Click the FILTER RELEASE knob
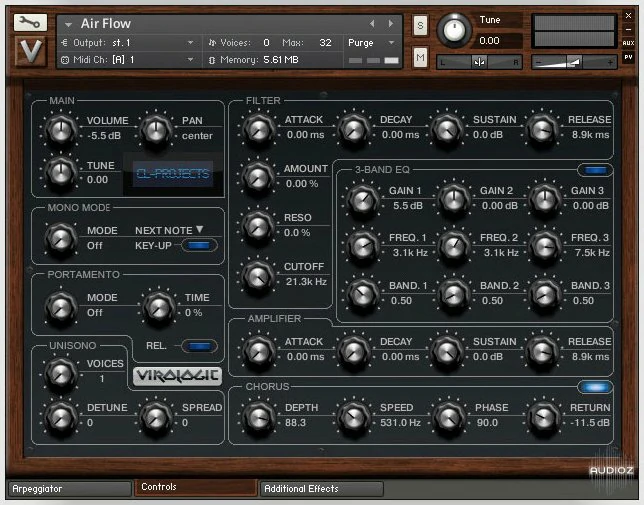644x505 pixels. click(x=542, y=130)
